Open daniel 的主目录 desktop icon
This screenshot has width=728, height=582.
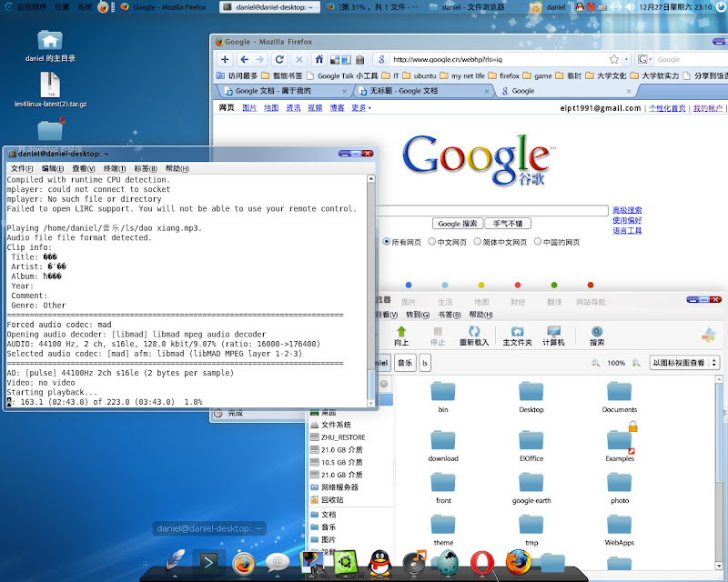(x=50, y=46)
